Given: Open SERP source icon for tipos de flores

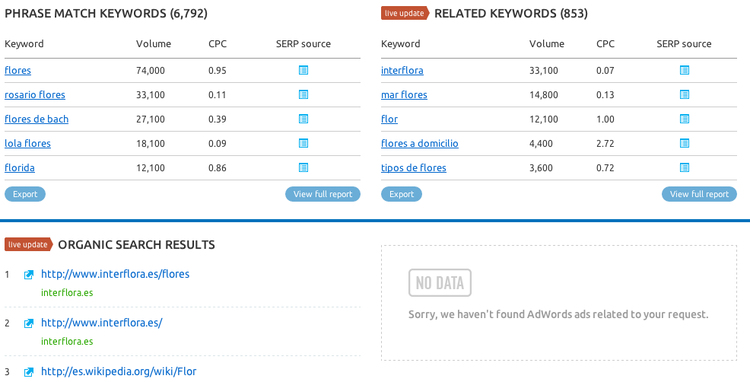Looking at the screenshot, I should pyautogui.click(x=684, y=167).
